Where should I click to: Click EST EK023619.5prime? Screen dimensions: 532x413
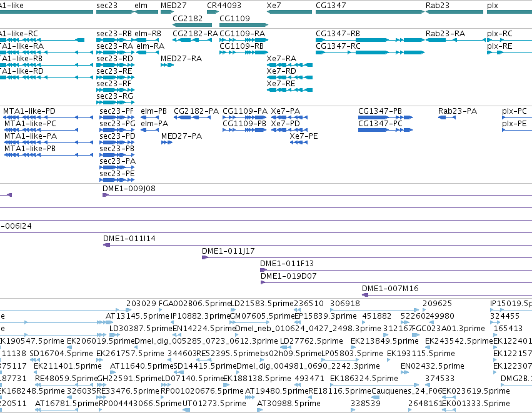(476, 391)
